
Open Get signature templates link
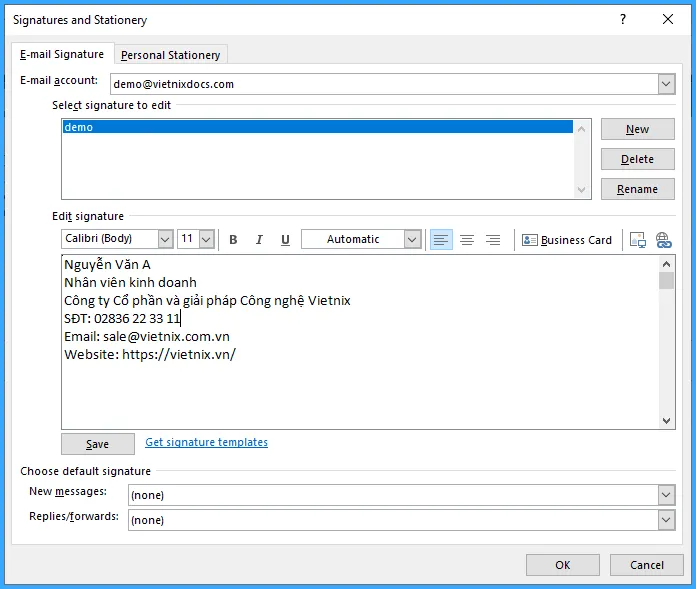206,442
